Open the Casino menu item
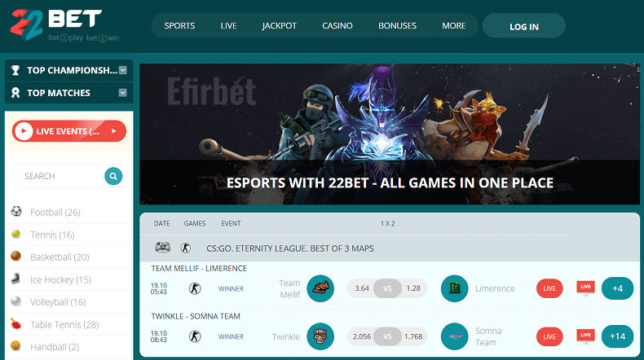 point(337,25)
